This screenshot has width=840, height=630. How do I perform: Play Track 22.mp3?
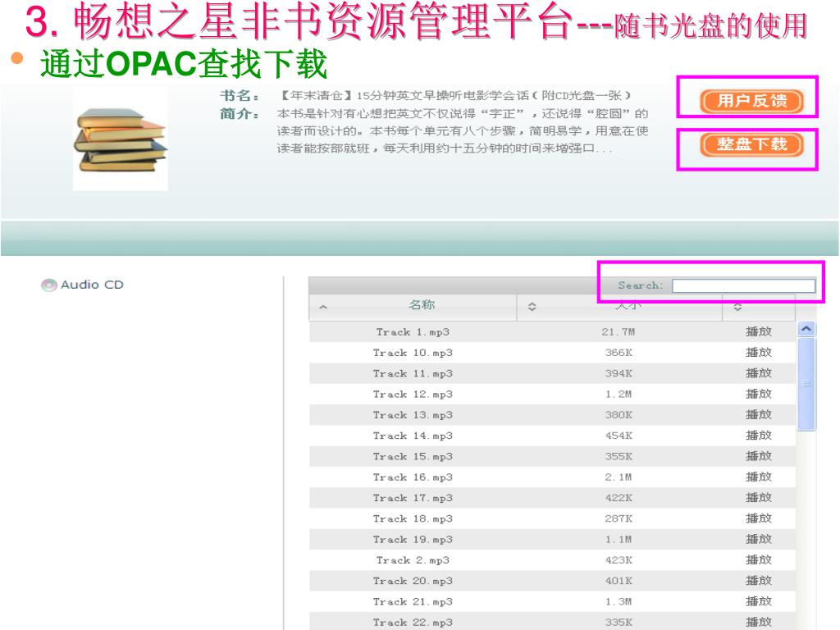(x=759, y=623)
